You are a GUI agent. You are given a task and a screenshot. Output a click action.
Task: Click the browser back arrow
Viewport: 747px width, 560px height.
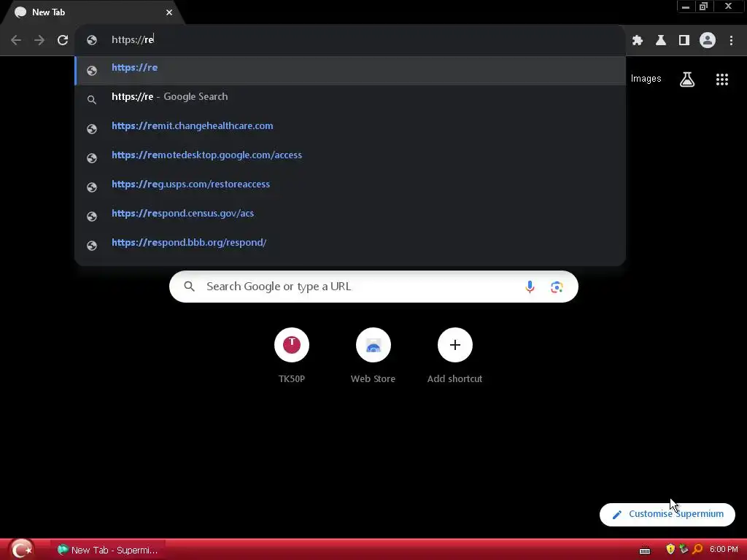point(16,40)
